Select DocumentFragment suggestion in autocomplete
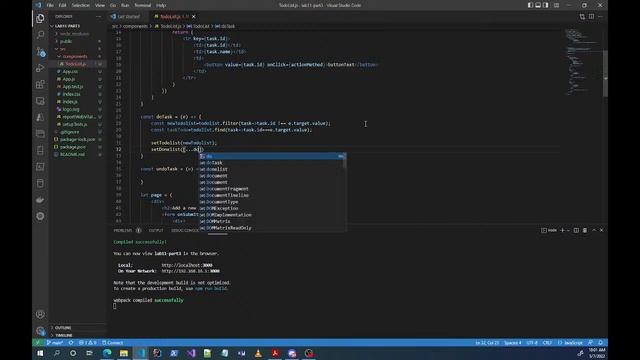This screenshot has height=360, width=640. [x=272, y=189]
